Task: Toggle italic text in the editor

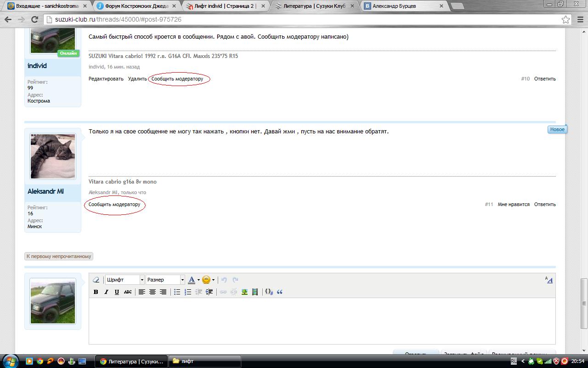Action: point(106,292)
